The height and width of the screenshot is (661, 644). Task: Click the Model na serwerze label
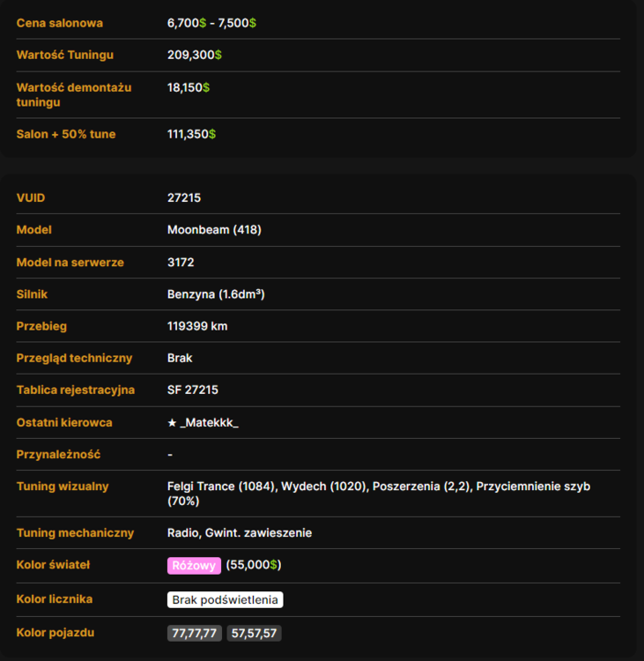(x=70, y=263)
